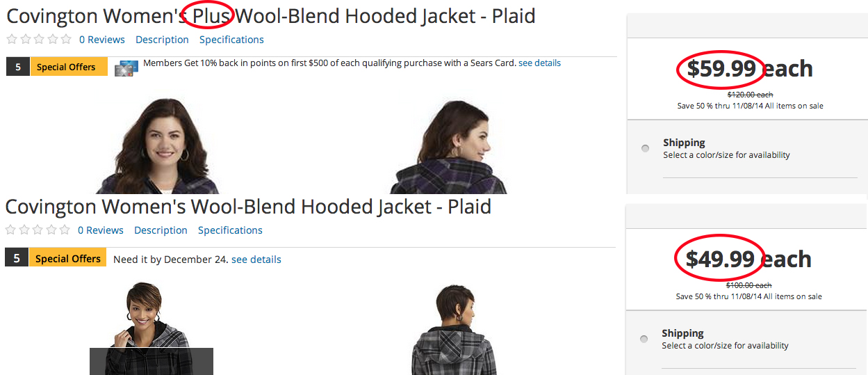Click the Sears Card icon in special offers

coord(126,67)
